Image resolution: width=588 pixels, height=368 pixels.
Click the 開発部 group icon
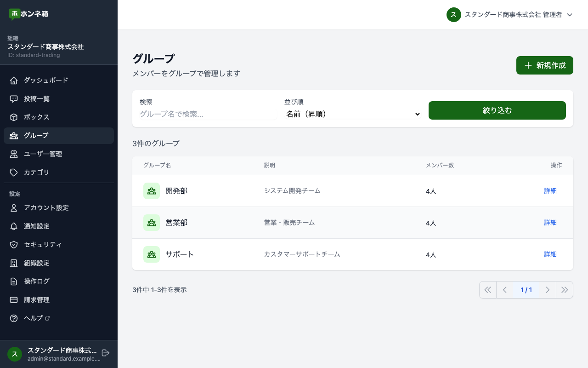tap(152, 191)
